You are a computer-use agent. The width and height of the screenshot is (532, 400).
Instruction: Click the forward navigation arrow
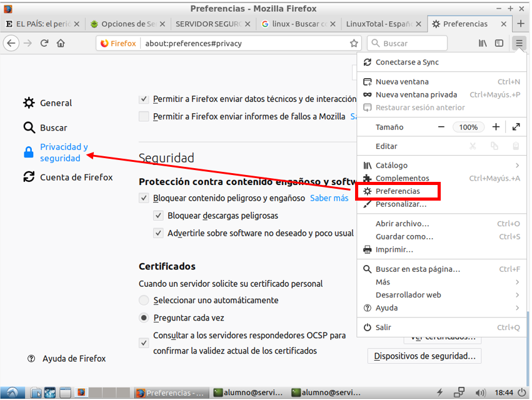pos(28,43)
